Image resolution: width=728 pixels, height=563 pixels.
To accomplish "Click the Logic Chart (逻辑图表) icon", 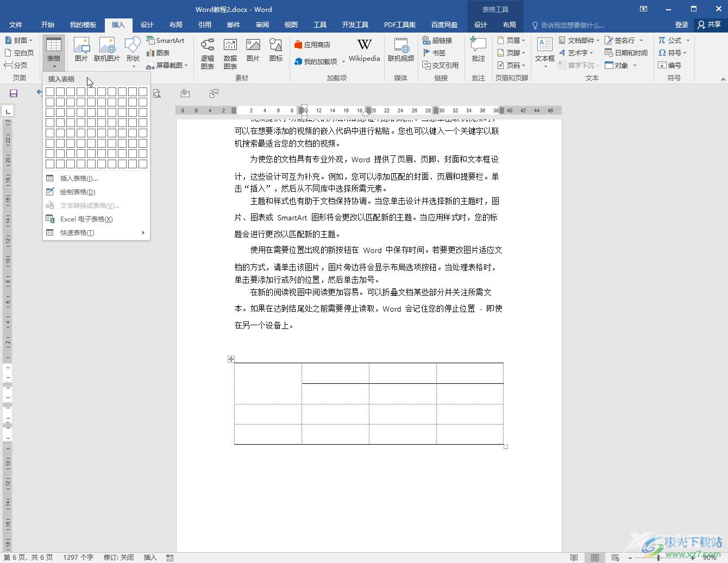I will pos(208,53).
